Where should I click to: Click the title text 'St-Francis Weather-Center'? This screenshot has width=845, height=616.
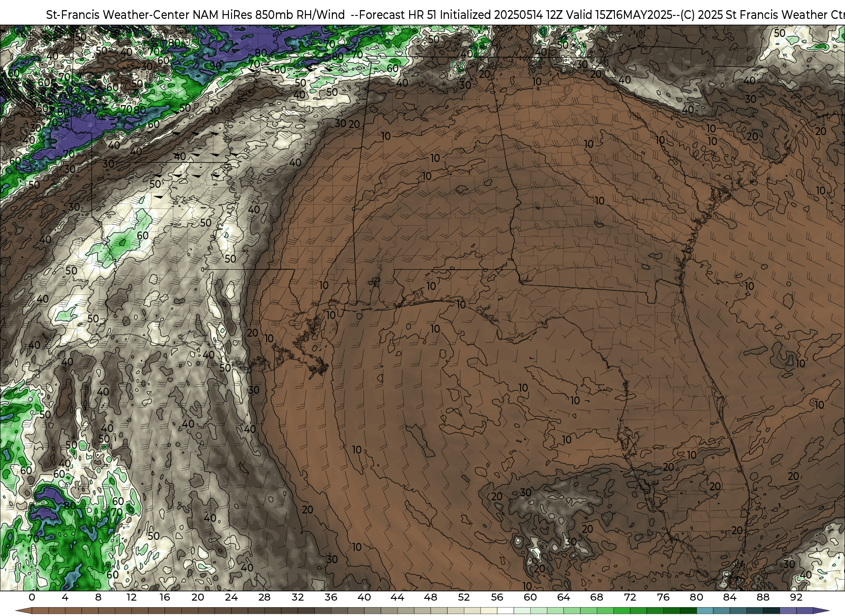coord(118,15)
